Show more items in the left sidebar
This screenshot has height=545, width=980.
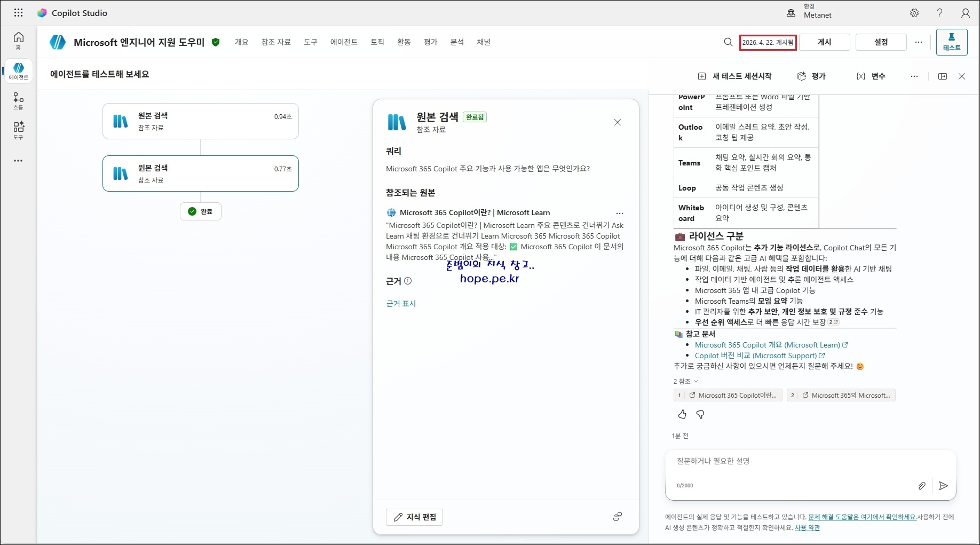click(x=18, y=161)
